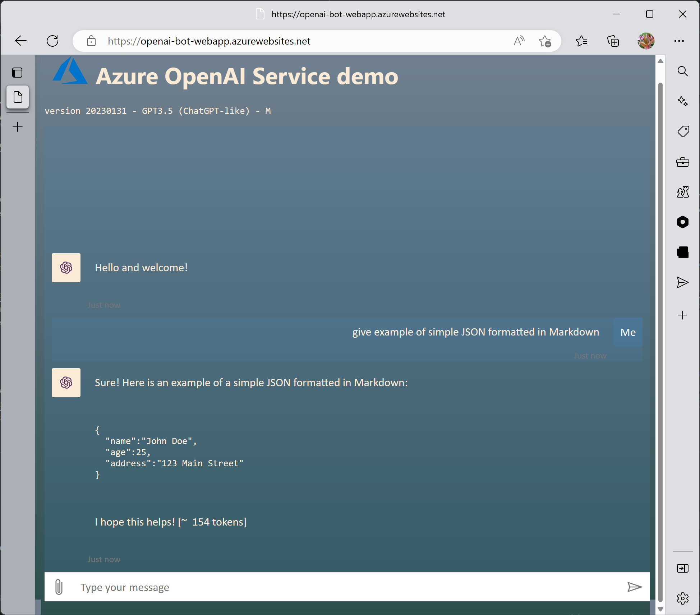Open the Drop paper-plane icon in sidebar
The width and height of the screenshot is (700, 615).
pos(682,283)
